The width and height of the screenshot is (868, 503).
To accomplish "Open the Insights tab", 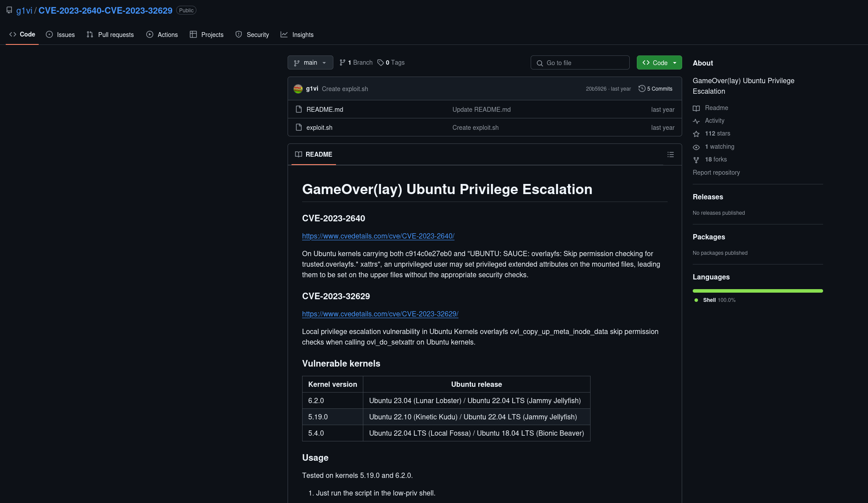I will click(297, 35).
